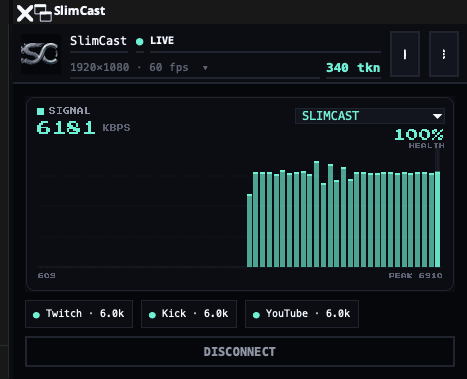Click the SlimCast logo thumbnail
Screen dimensions: 467x379
[x=41, y=54]
